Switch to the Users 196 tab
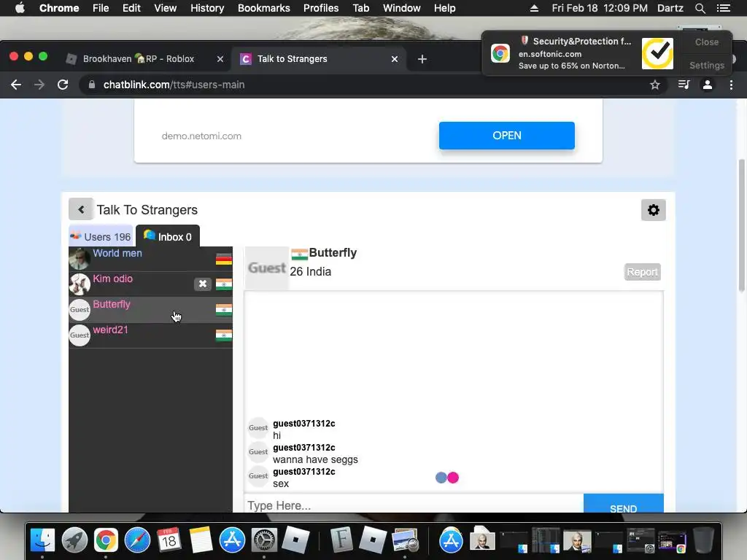 [101, 236]
